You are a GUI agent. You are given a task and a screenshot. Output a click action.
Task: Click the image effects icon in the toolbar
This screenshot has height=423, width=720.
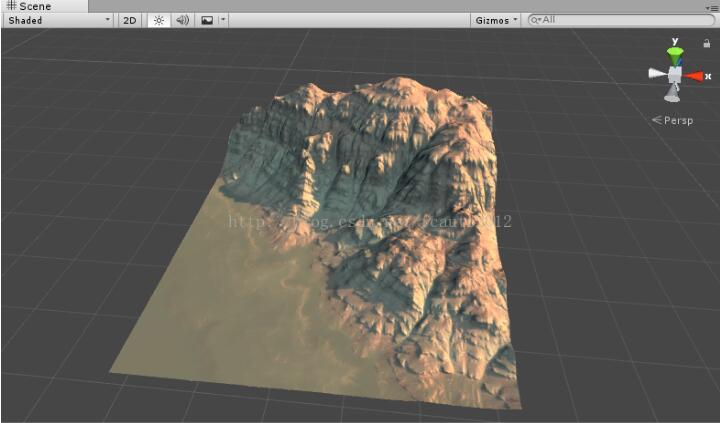click(206, 20)
